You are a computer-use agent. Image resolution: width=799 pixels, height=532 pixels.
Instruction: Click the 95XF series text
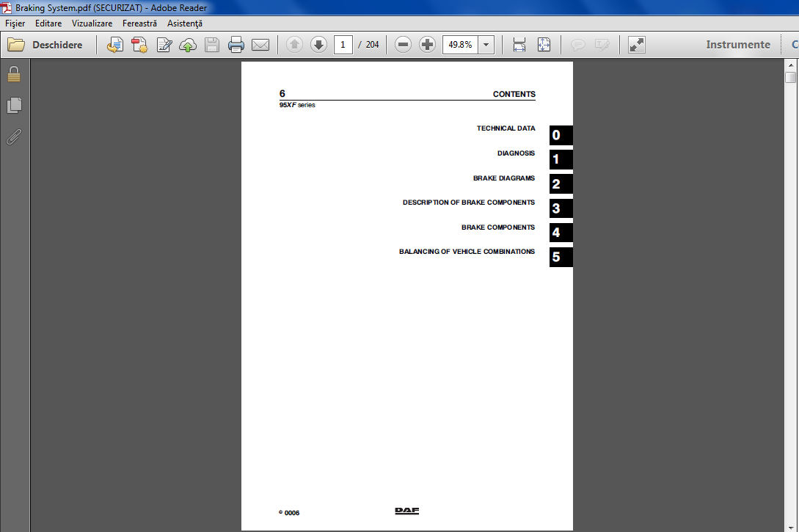(297, 105)
